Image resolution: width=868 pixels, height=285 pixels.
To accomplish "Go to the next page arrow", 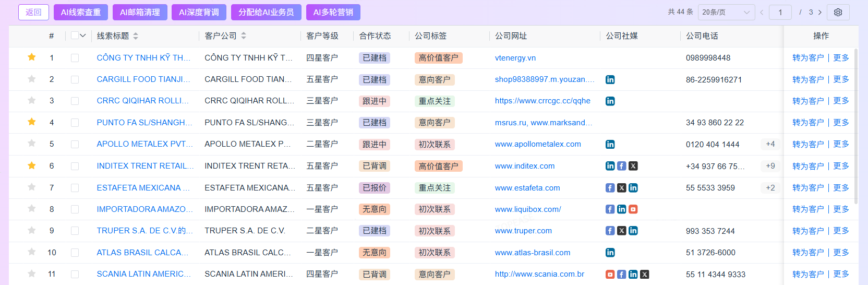I will click(820, 12).
